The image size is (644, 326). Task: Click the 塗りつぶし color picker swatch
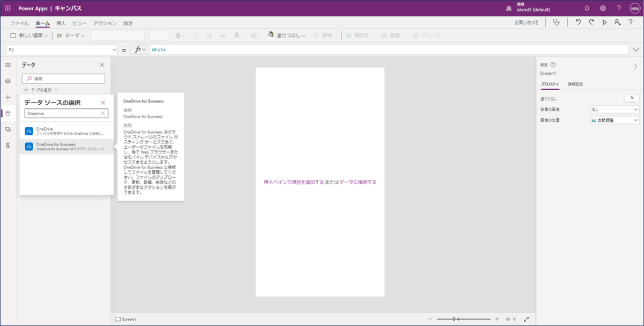pyautogui.click(x=632, y=99)
